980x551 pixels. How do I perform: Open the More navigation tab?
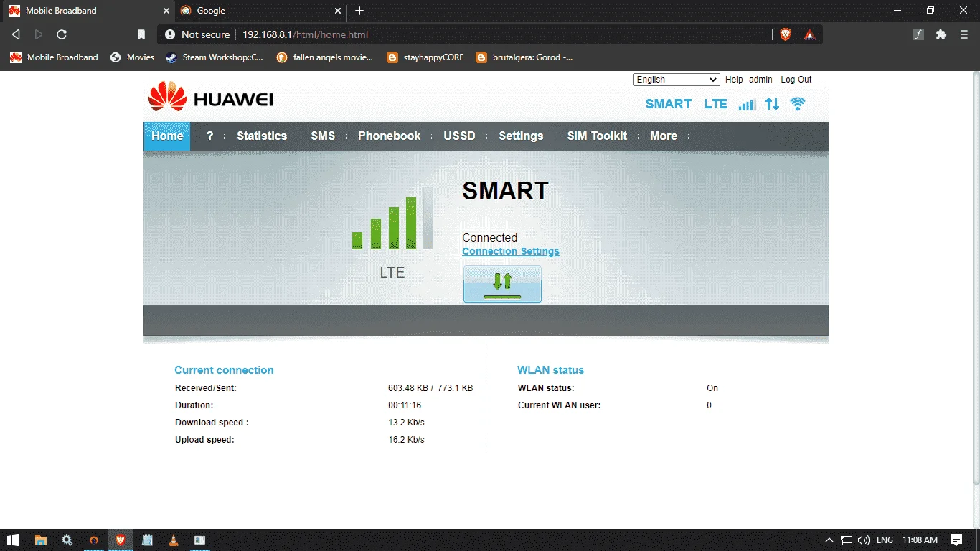[x=664, y=136]
